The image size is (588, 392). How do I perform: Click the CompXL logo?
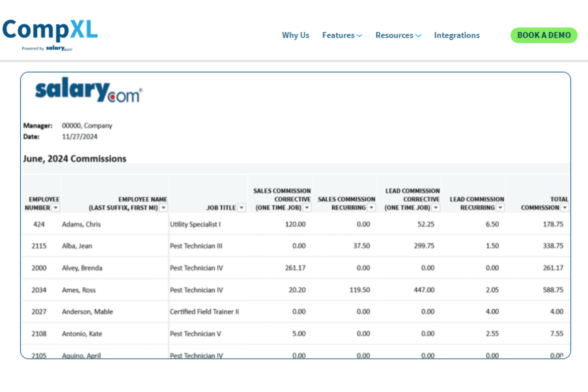(x=50, y=30)
